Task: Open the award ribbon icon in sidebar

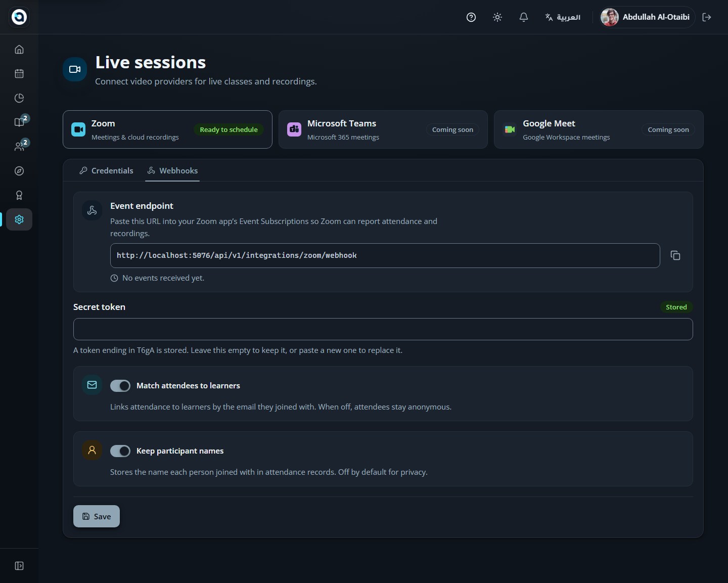Action: click(x=19, y=195)
